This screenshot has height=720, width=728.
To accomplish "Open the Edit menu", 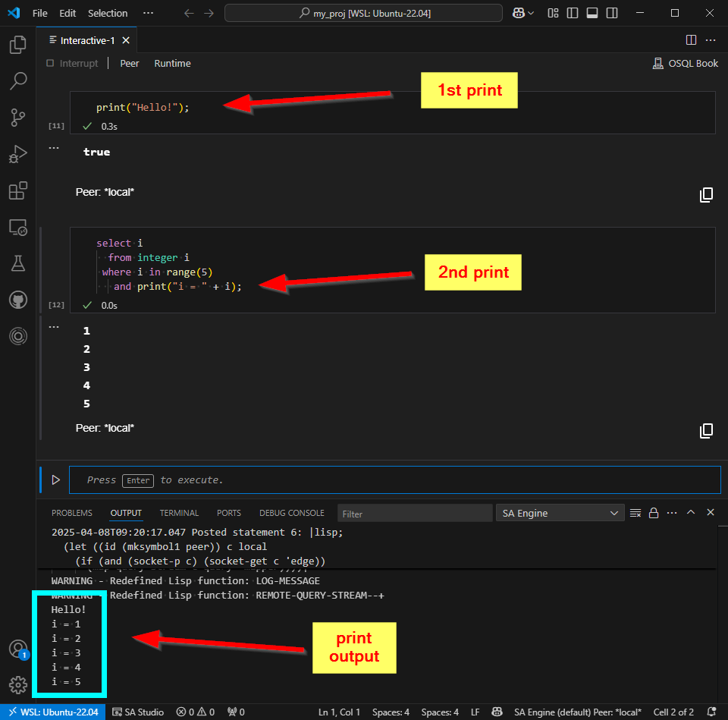I will tap(67, 13).
